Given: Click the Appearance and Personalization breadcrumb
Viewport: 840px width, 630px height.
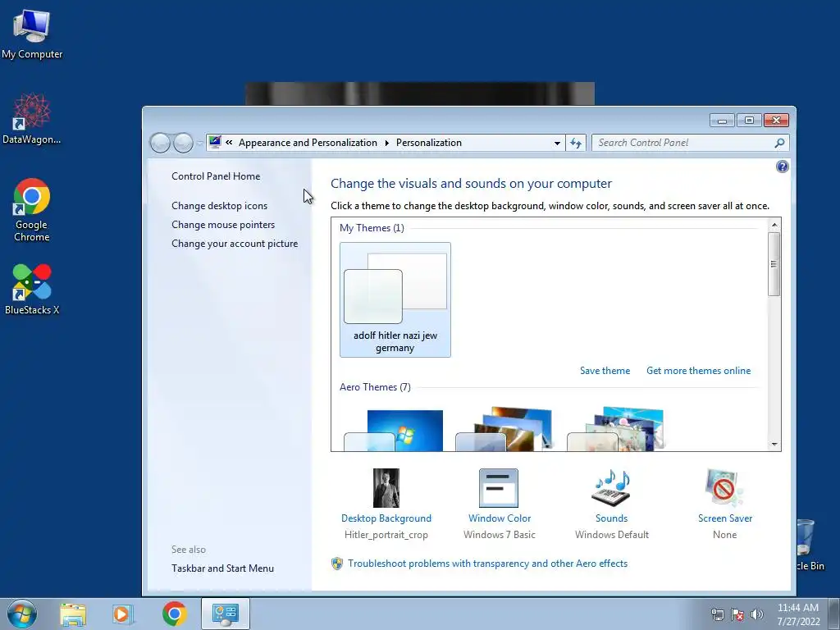Looking at the screenshot, I should (308, 143).
